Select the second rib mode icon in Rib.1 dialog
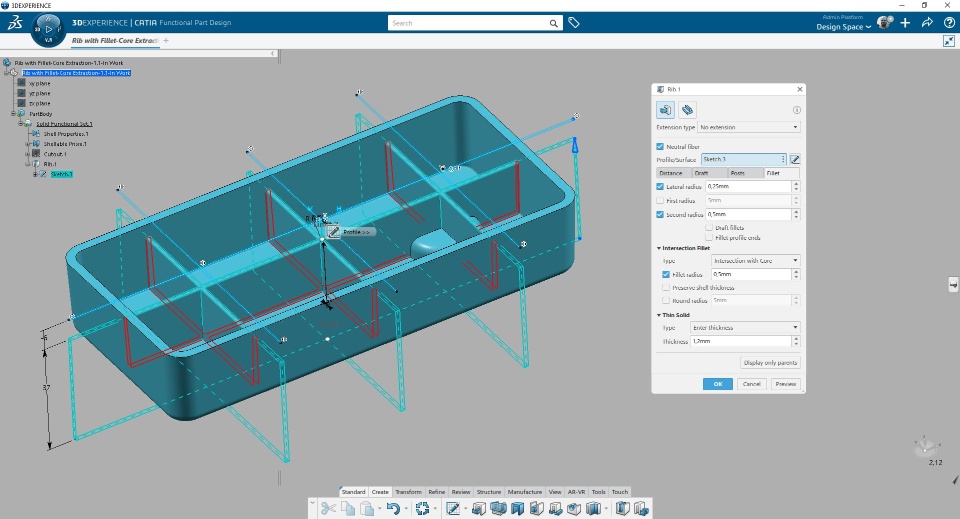960x519 pixels. pyautogui.click(x=688, y=110)
